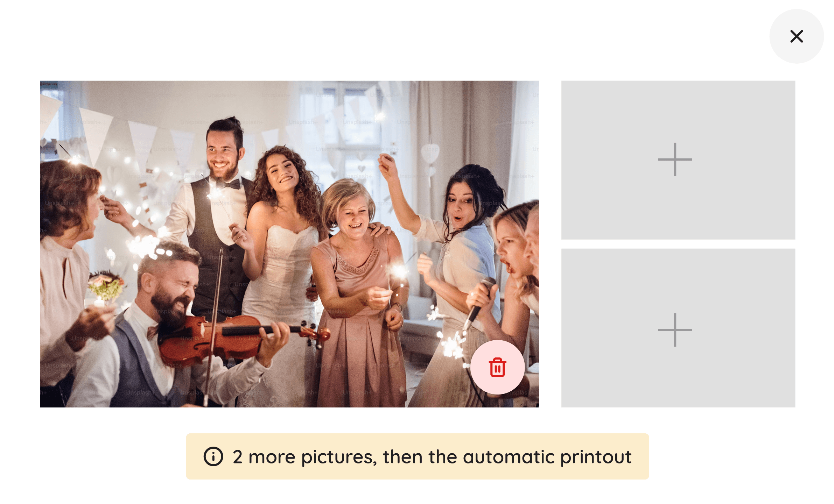Screen dimensions: 834x504
Task: Tap the X icon in the gray circle
Action: point(796,36)
